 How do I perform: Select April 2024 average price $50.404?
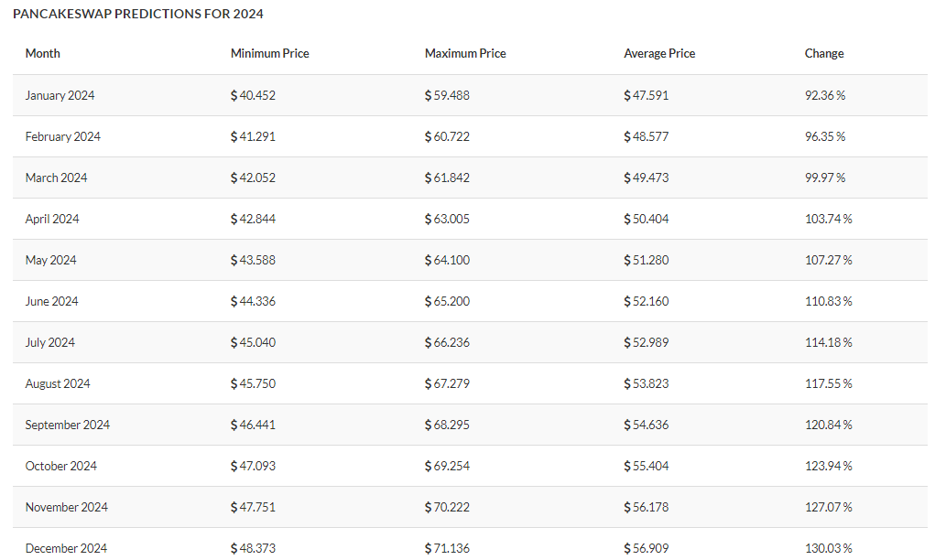click(x=647, y=219)
